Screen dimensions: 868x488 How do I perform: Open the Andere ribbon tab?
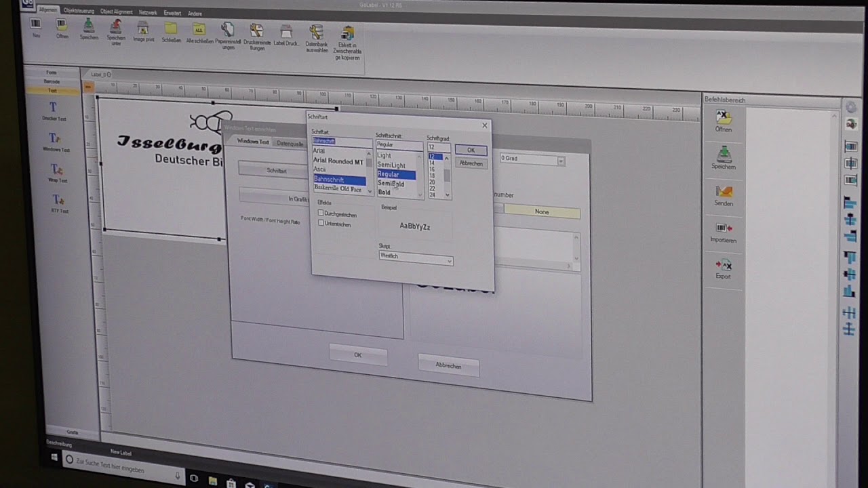point(195,14)
